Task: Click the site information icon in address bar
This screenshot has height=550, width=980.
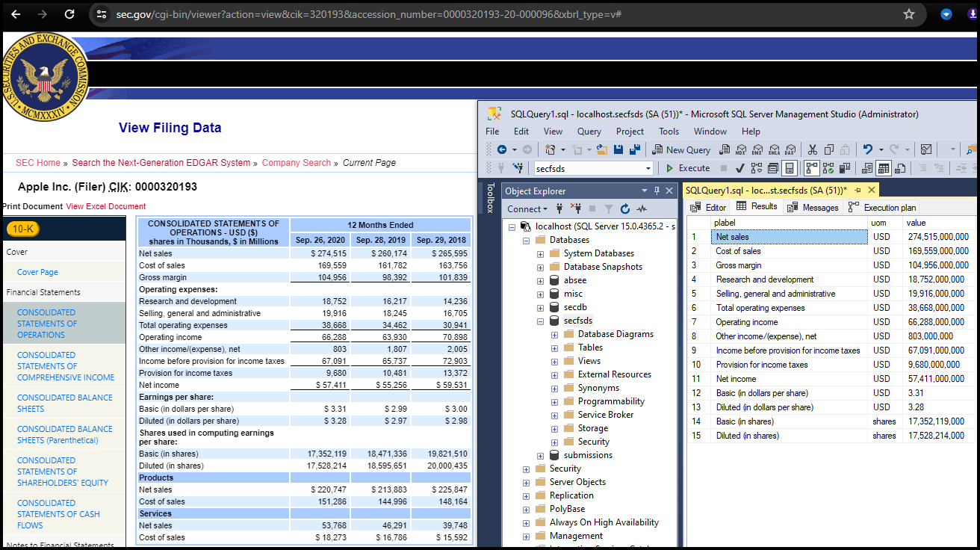Action: click(102, 14)
